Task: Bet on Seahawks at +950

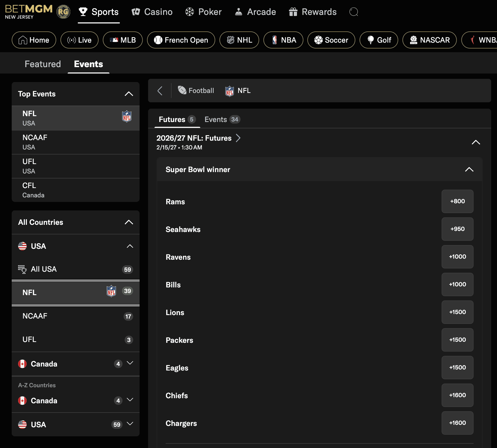Action: tap(458, 229)
